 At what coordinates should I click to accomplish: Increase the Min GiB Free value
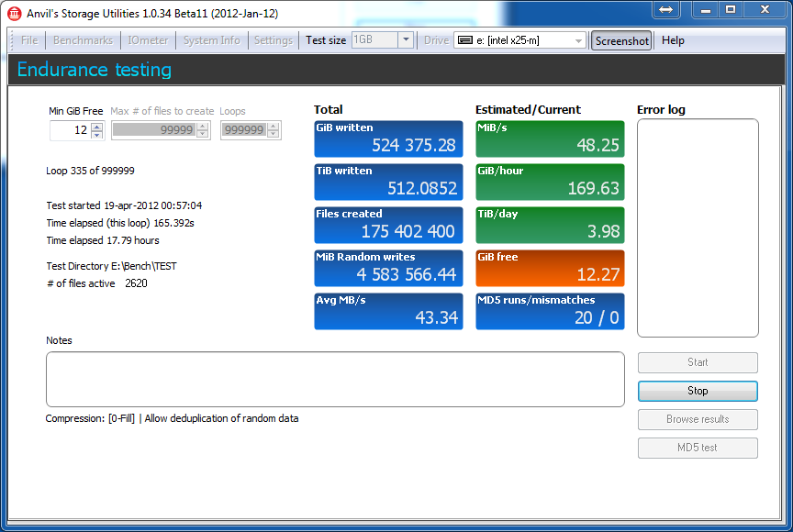click(x=97, y=127)
